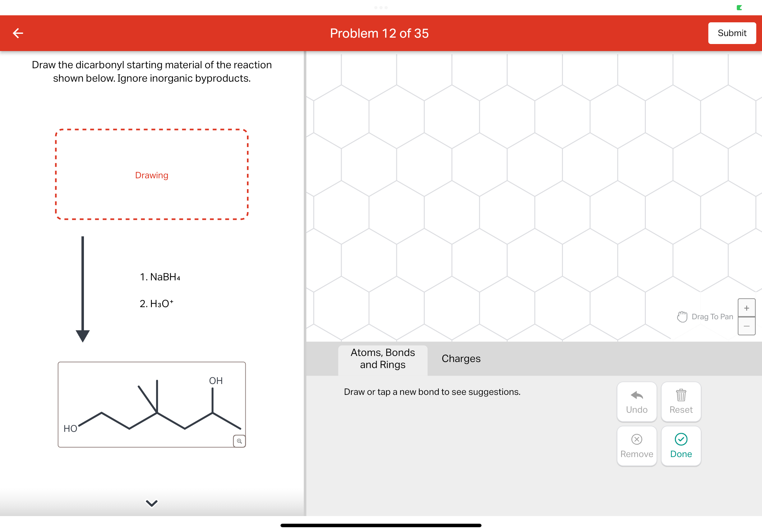Click the green indicator in the top corner
Image resolution: width=762 pixels, height=532 pixels.
click(739, 7)
